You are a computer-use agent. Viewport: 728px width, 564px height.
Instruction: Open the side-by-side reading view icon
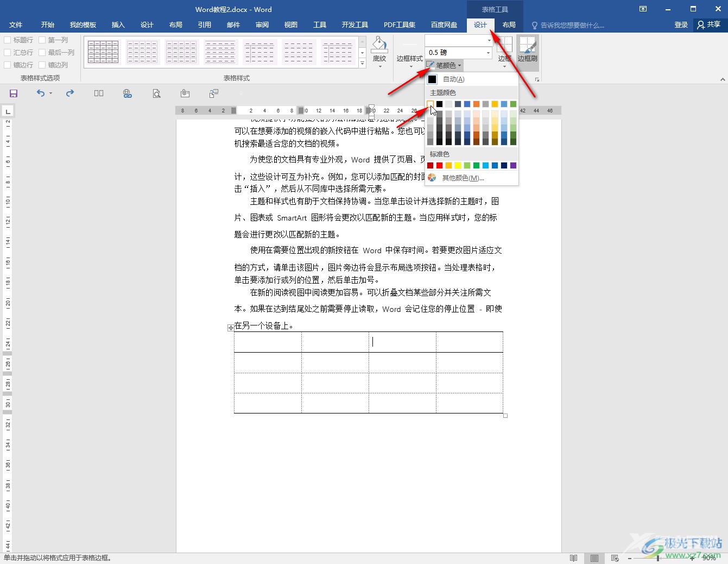click(99, 93)
